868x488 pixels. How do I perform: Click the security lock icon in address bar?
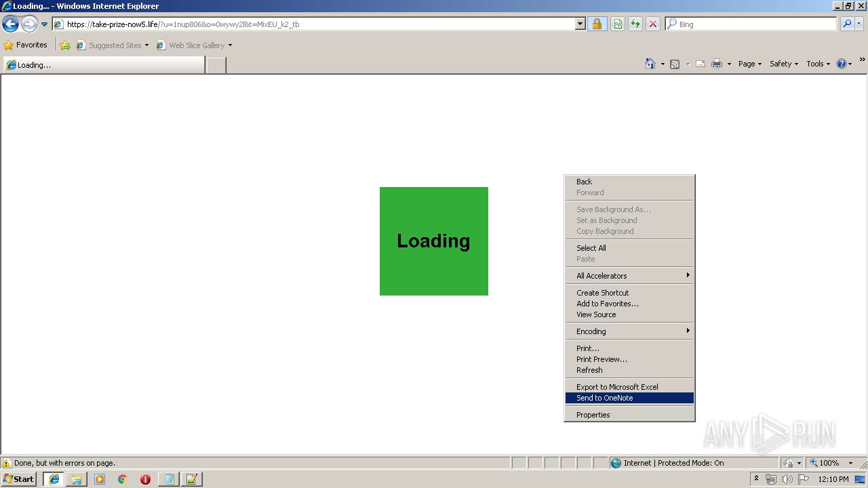597,24
